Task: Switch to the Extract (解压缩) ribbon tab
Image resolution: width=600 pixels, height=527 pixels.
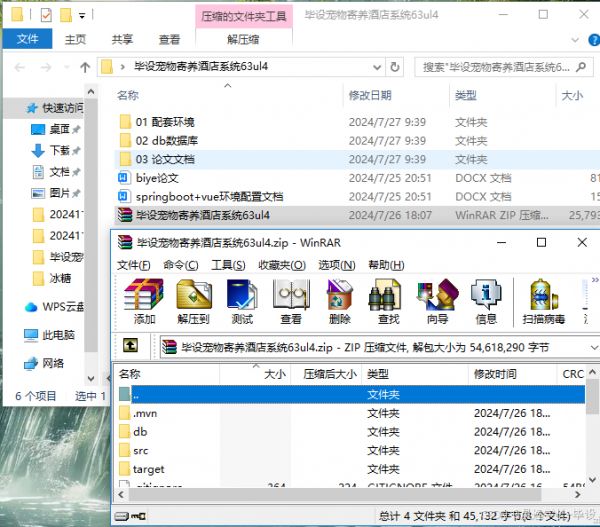Action: click(244, 40)
